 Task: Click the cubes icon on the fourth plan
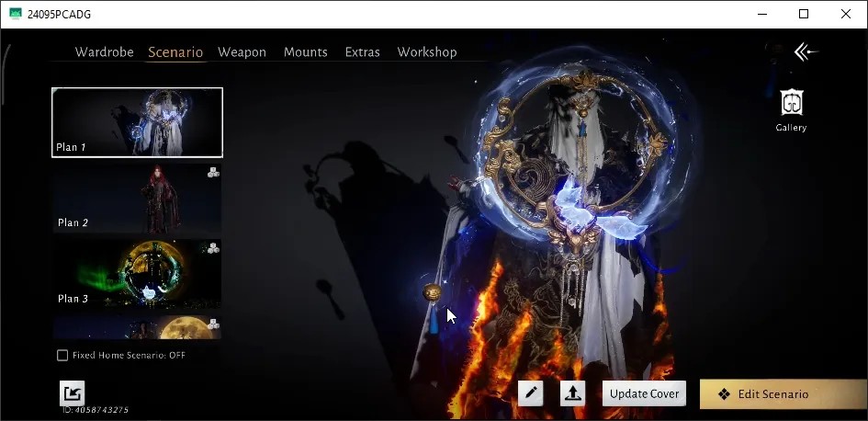point(213,324)
